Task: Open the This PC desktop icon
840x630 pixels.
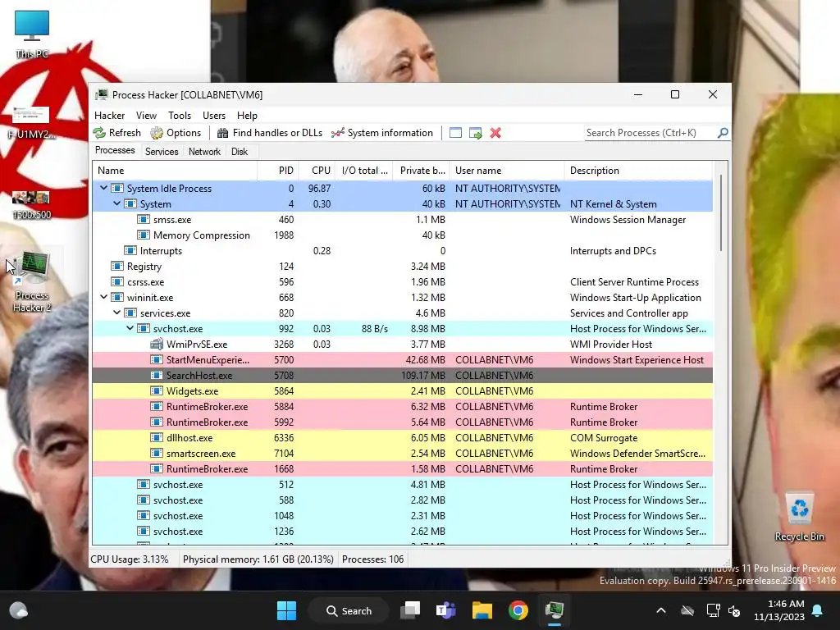Action: click(32, 34)
